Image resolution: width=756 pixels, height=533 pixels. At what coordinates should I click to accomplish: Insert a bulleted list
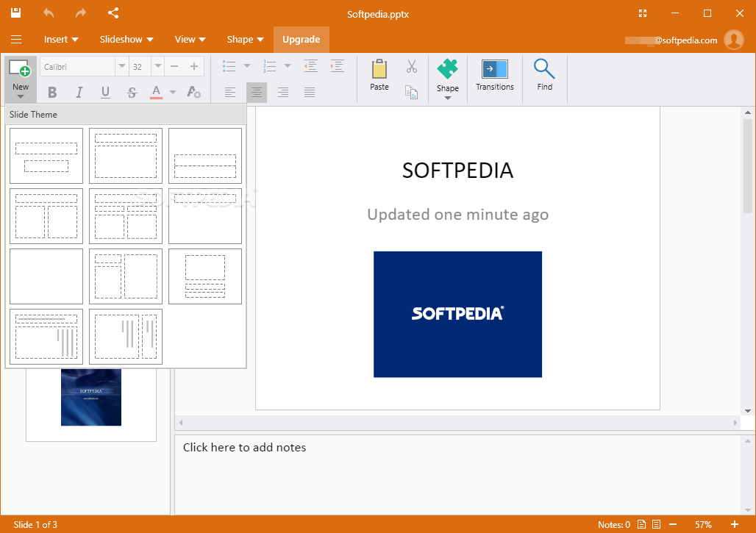tap(229, 66)
